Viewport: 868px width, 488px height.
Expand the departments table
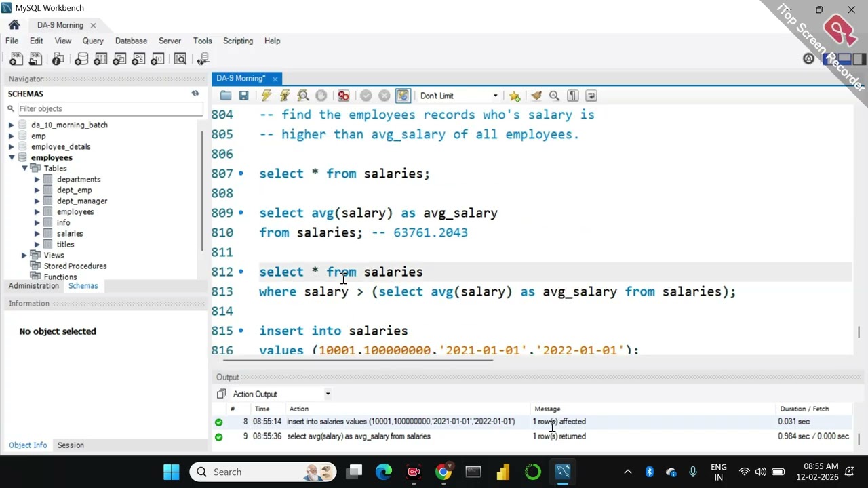click(x=37, y=179)
